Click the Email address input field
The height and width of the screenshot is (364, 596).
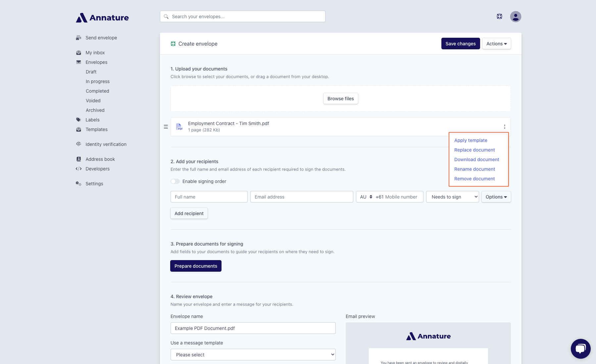click(302, 197)
